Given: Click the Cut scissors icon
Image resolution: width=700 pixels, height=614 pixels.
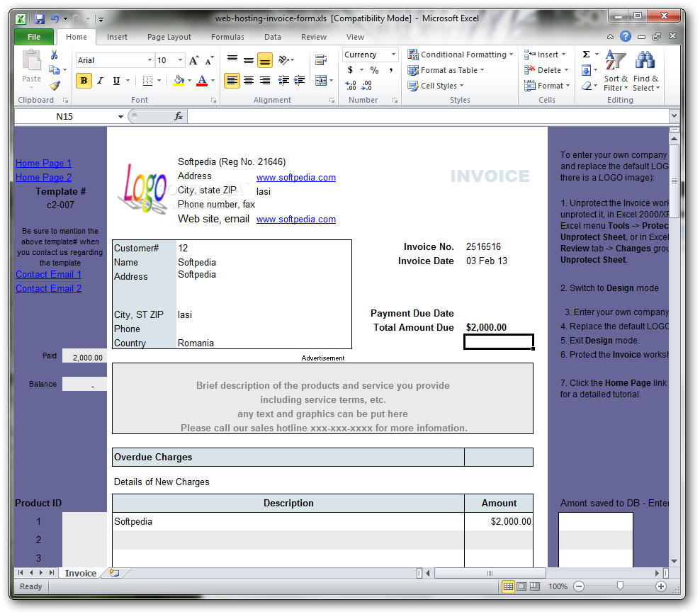Looking at the screenshot, I should (54, 55).
